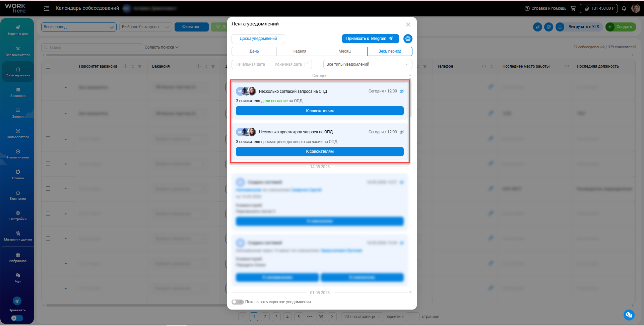Viewport: 644px width, 326px height.
Task: Hide the Несколько просмотров notification eye icon
Action: click(x=401, y=132)
